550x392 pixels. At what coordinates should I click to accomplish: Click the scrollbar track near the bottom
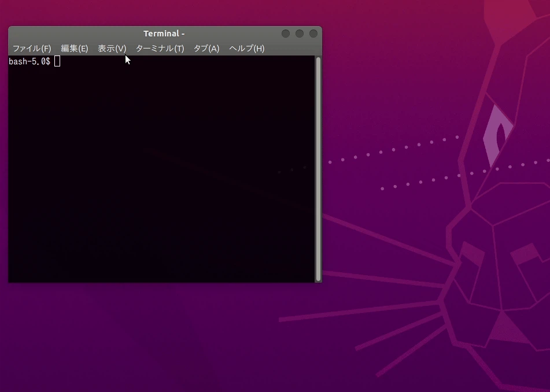click(x=318, y=272)
